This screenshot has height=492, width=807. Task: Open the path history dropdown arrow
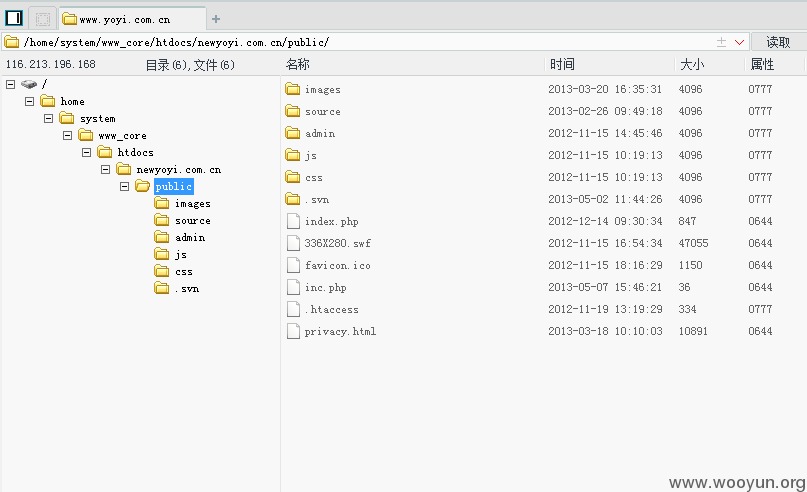[x=740, y=42]
